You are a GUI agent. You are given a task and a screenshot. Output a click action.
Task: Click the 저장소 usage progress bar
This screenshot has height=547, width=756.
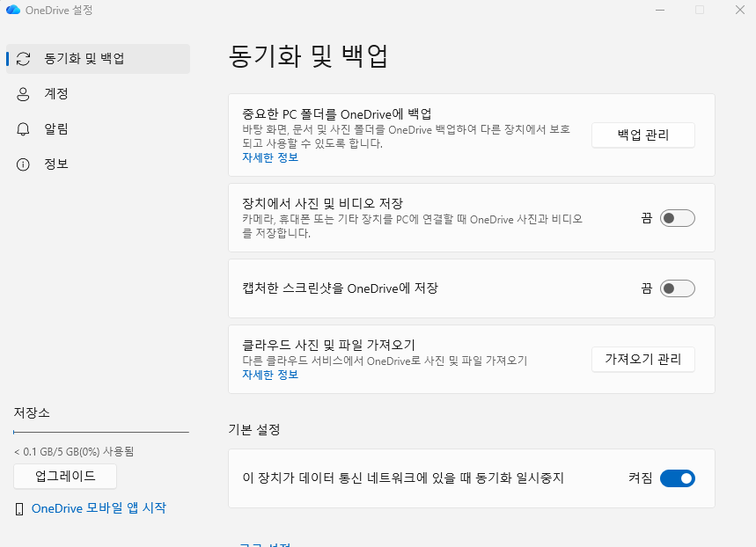coord(101,433)
